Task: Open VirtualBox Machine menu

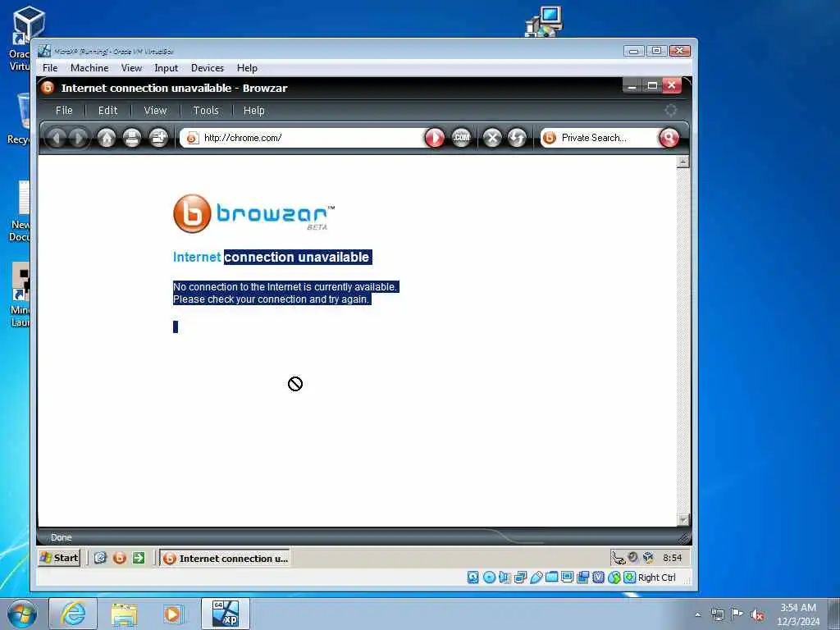Action: [89, 68]
